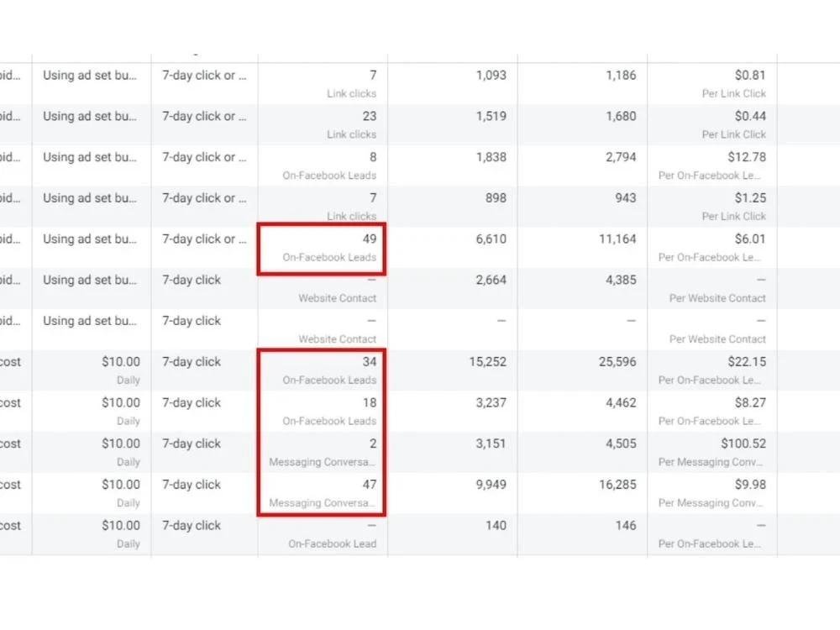The image size is (840, 630).
Task: Click $10.00 Daily budget in the $22.15 row
Action: click(x=120, y=370)
